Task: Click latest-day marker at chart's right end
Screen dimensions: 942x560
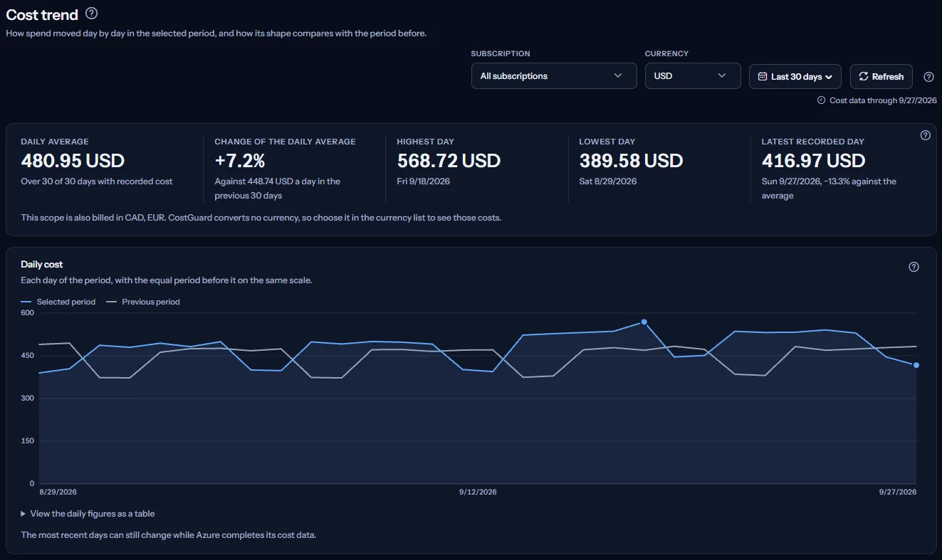Action: pos(916,365)
